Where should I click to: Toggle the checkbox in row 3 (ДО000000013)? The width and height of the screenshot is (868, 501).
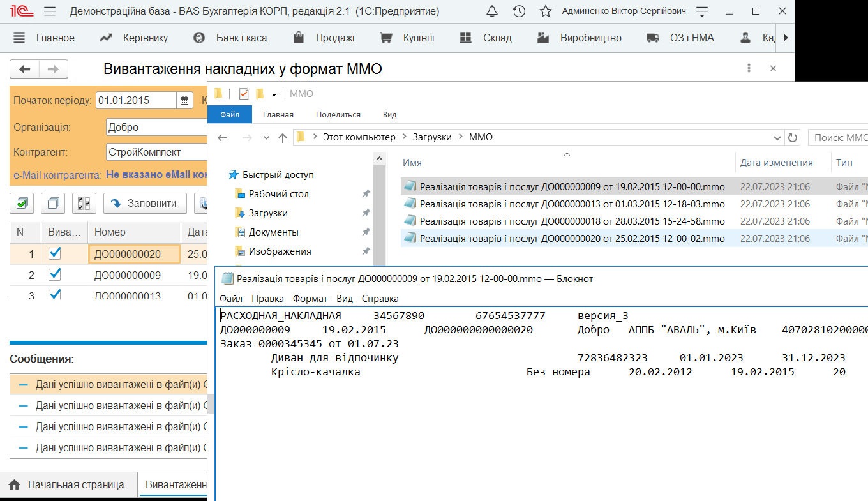55,294
